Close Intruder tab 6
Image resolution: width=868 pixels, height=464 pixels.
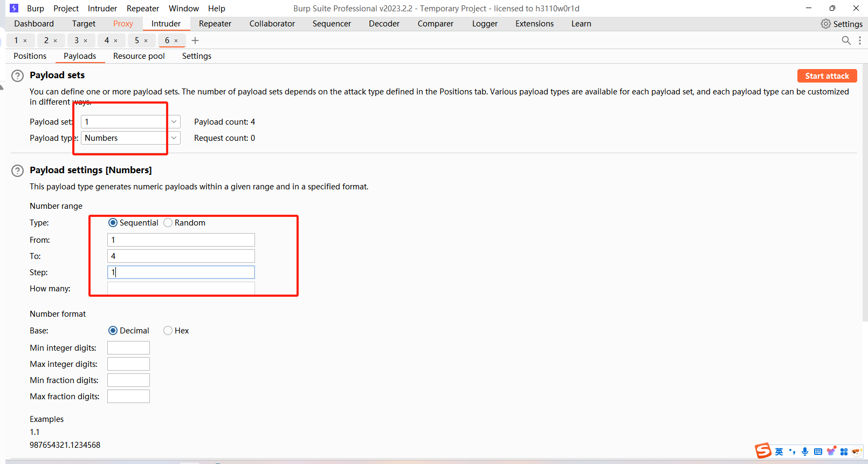[176, 40]
